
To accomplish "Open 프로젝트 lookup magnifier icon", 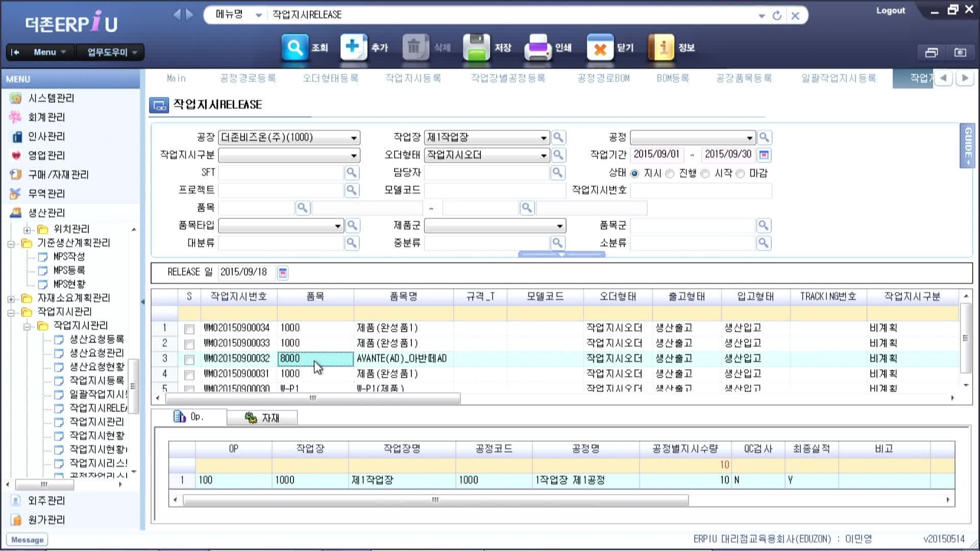I will point(351,190).
